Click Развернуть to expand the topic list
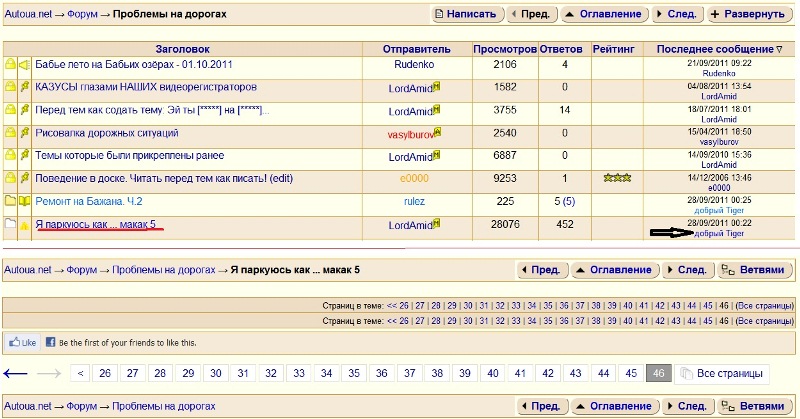This screenshot has width=800, height=419. 746,15
